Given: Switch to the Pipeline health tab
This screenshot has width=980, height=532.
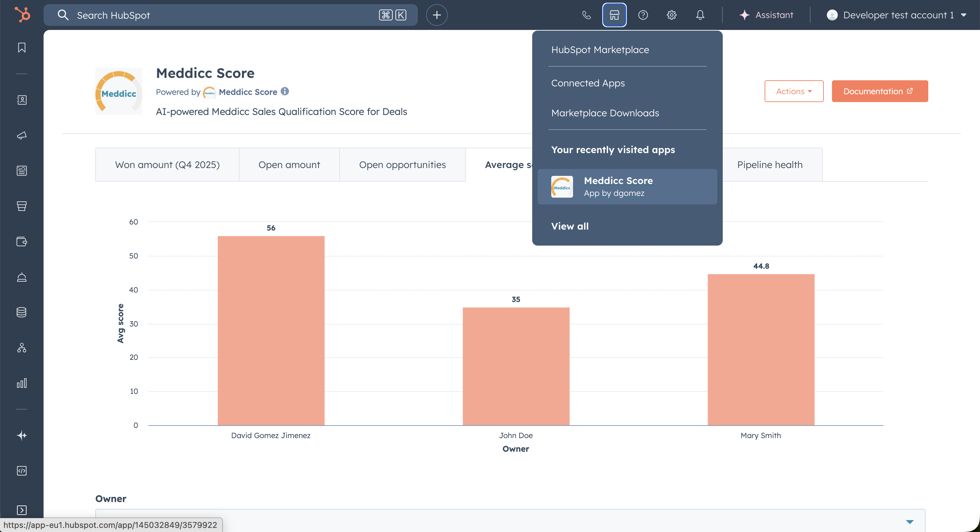Looking at the screenshot, I should click(770, 165).
